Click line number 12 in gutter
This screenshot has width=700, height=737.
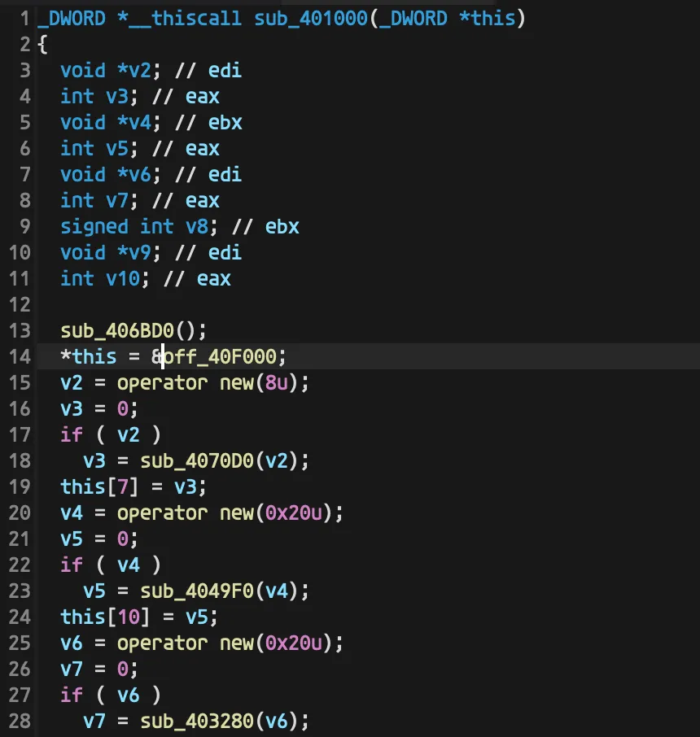coord(20,305)
